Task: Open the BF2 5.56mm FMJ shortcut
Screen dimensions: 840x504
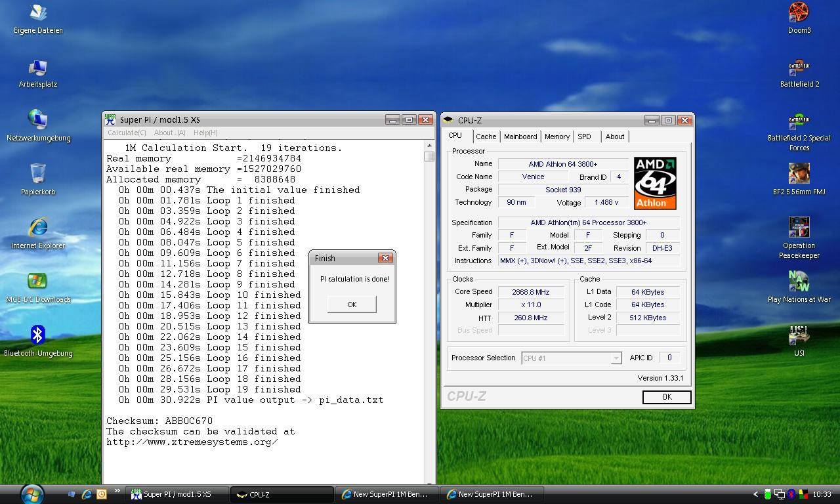Action: click(x=799, y=180)
